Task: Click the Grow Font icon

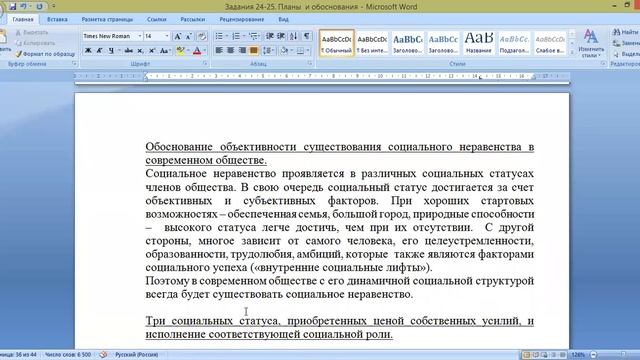Action: [178, 36]
